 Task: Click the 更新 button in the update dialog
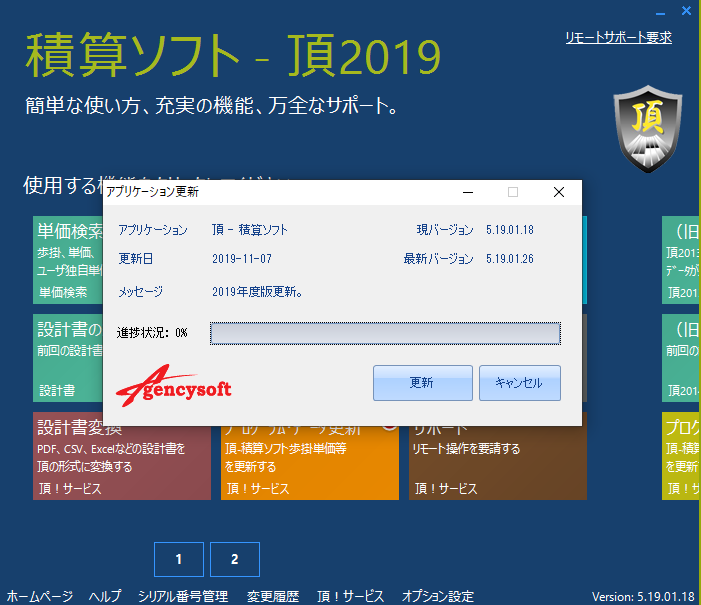click(x=422, y=383)
